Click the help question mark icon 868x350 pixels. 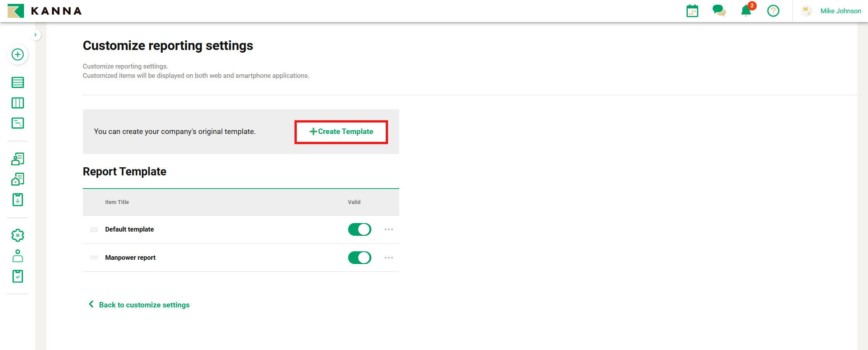(x=773, y=11)
